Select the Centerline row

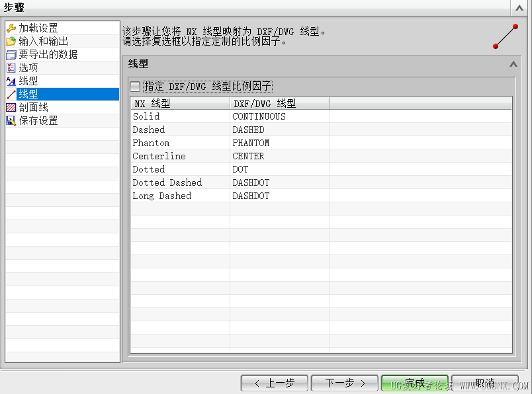[x=321, y=156]
